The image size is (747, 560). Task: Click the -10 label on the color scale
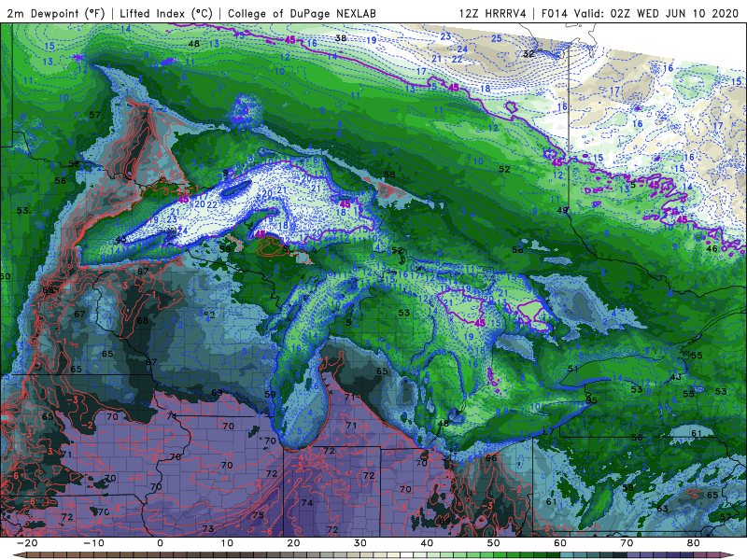(93, 543)
